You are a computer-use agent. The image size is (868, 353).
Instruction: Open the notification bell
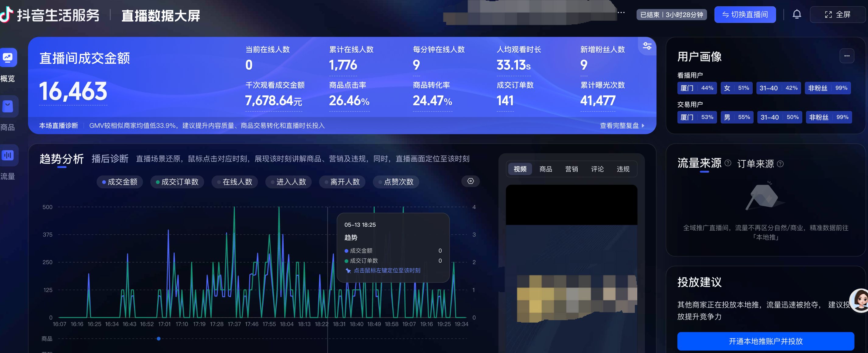pyautogui.click(x=796, y=15)
